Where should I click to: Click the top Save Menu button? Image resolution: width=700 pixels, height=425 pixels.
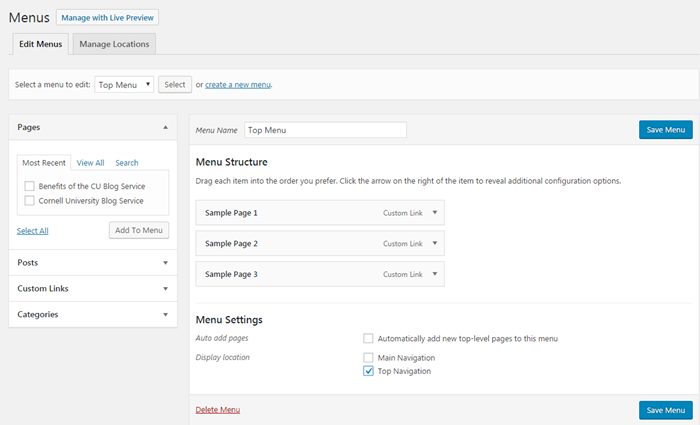coord(666,130)
